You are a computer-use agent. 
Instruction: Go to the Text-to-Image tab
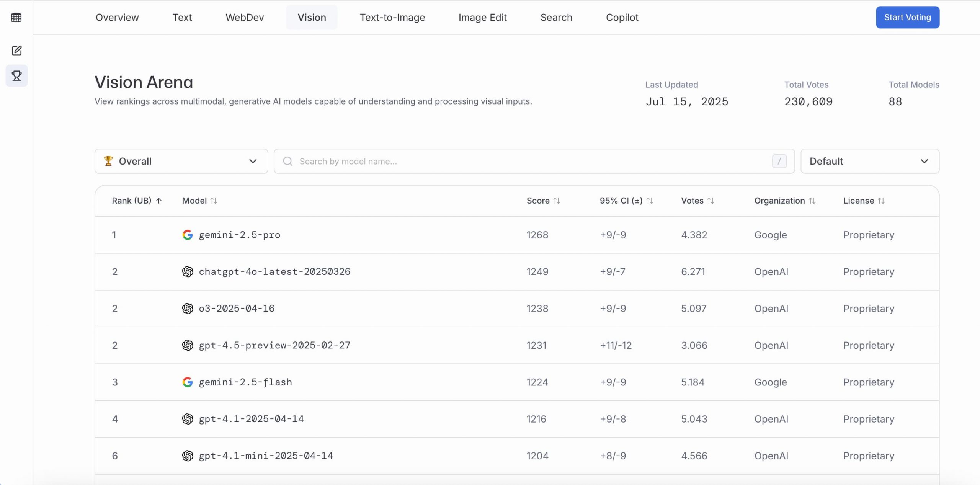pos(392,17)
